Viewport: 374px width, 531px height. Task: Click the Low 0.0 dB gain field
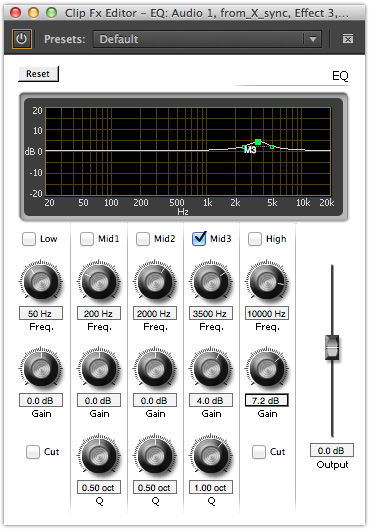point(41,401)
